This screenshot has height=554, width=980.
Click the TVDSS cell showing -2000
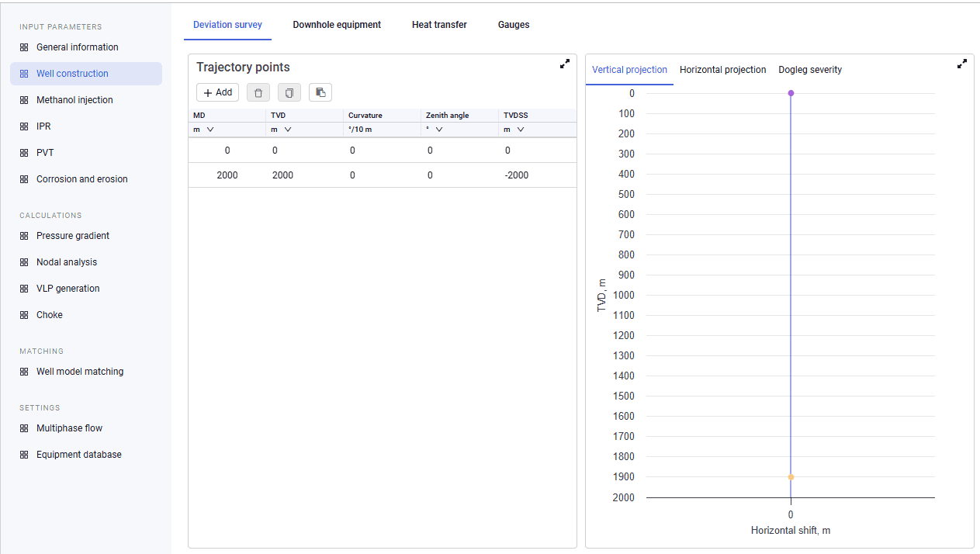click(x=538, y=175)
